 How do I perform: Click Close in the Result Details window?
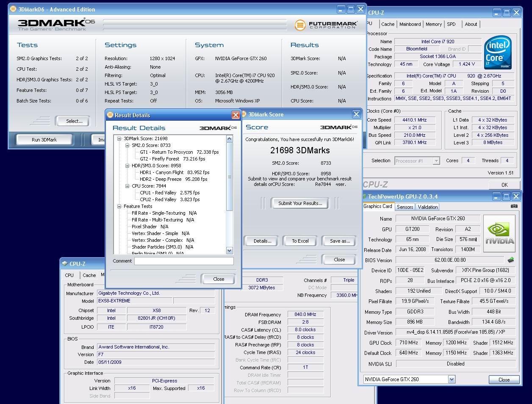point(219,279)
